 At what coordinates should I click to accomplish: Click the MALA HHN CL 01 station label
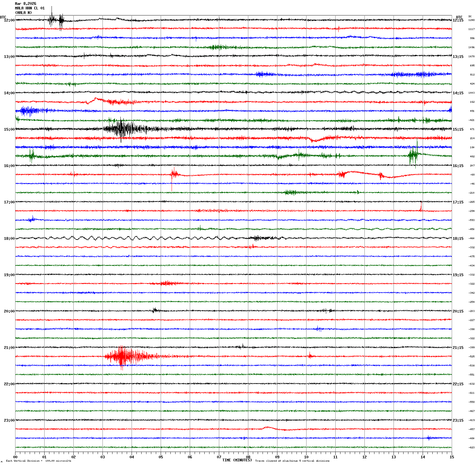30,8
